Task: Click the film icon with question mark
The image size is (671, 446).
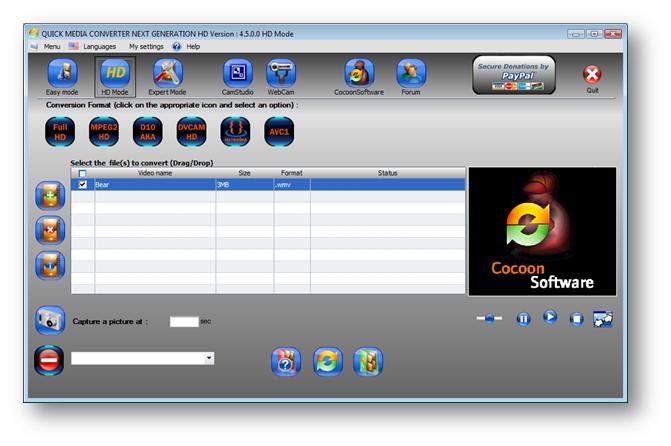Action: click(286, 362)
